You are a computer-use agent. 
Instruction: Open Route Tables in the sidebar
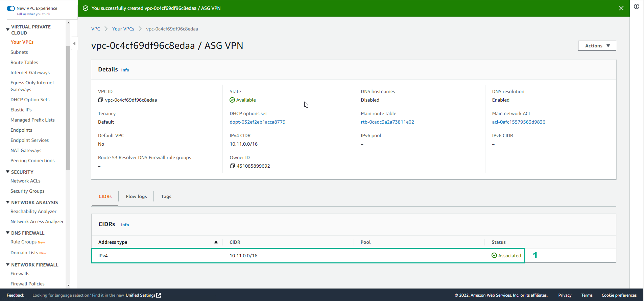pyautogui.click(x=24, y=62)
